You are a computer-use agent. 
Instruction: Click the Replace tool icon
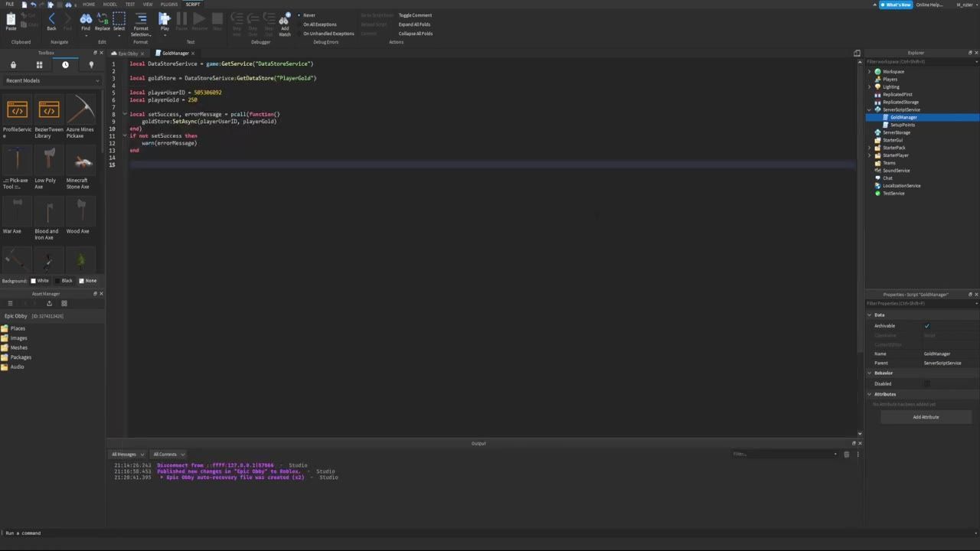(x=102, y=19)
